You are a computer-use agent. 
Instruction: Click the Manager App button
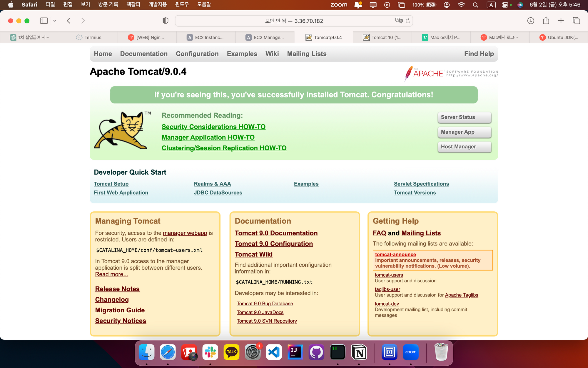[465, 132]
